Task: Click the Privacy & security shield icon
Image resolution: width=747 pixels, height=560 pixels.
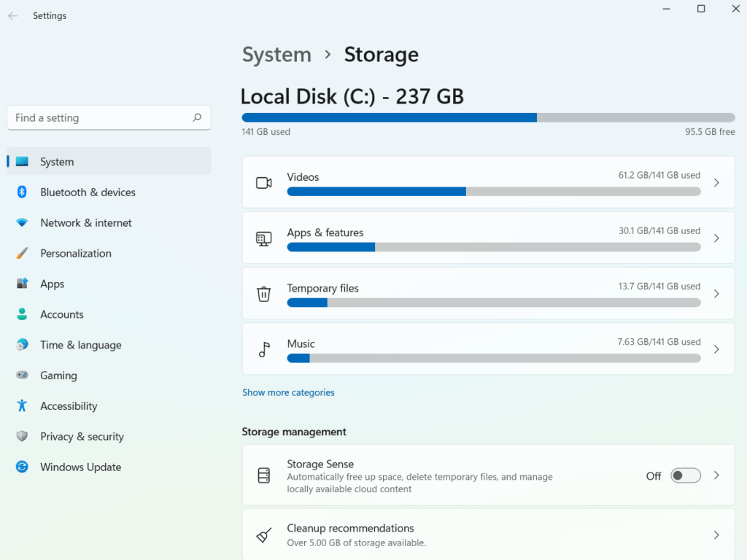Action: pyautogui.click(x=22, y=437)
